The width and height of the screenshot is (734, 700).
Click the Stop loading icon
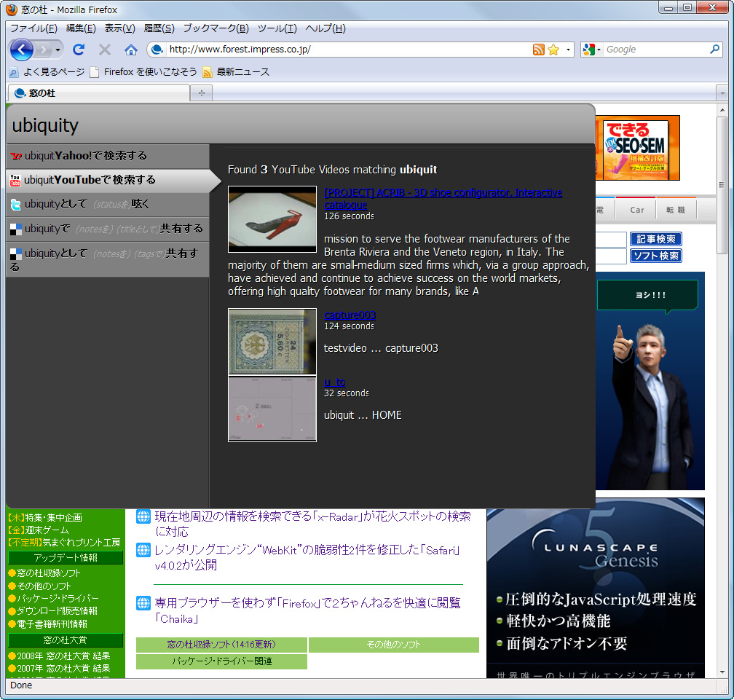click(x=104, y=50)
